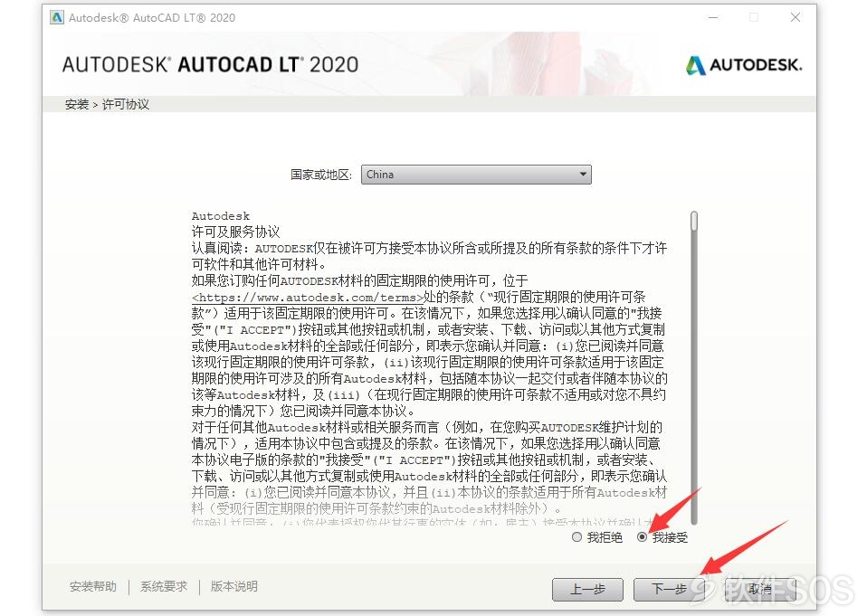Click the disabled maximize window button

tap(754, 18)
